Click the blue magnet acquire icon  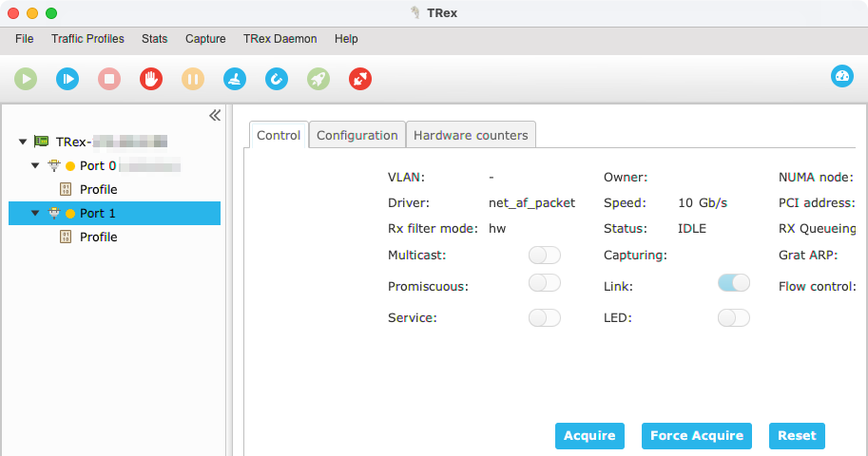[x=277, y=79]
